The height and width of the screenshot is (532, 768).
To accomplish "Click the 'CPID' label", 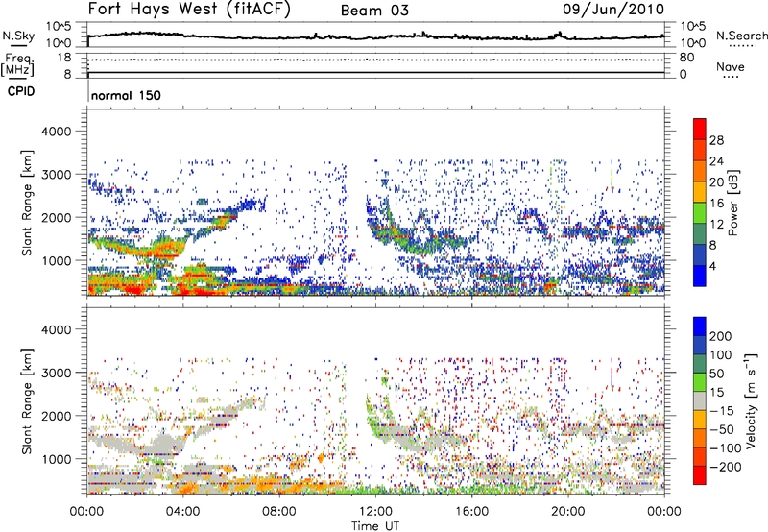I will tap(21, 91).
